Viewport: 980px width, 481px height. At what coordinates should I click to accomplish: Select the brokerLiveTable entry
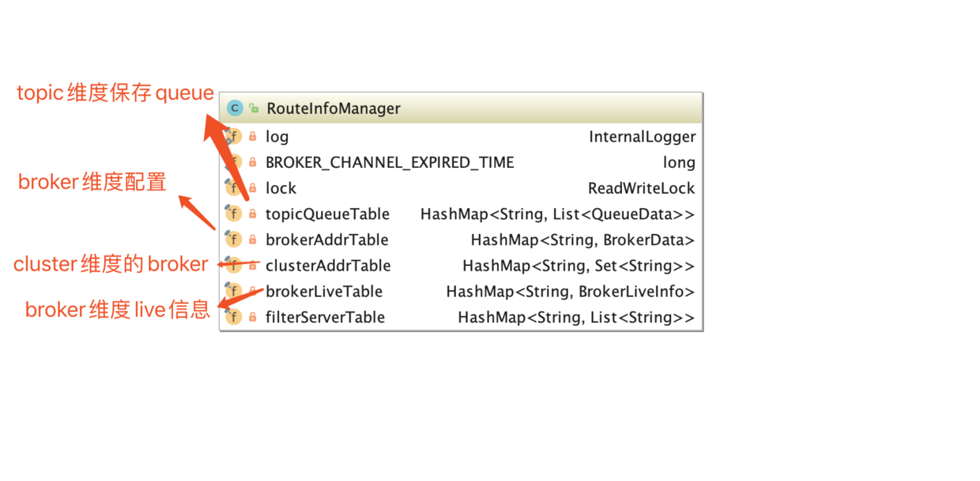point(324,291)
